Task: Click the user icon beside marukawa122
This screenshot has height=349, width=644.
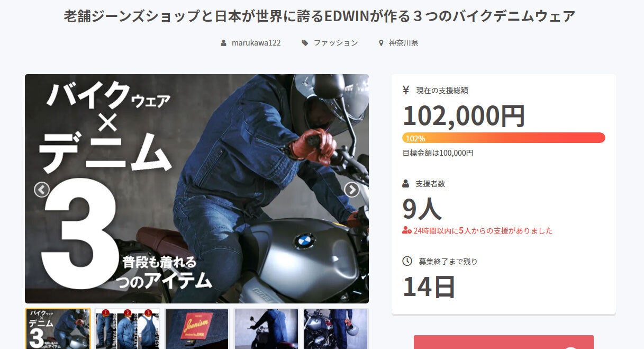Action: (224, 43)
